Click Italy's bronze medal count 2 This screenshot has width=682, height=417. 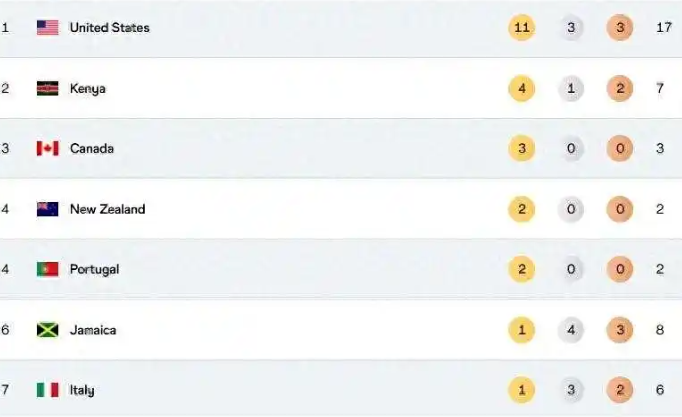620,390
